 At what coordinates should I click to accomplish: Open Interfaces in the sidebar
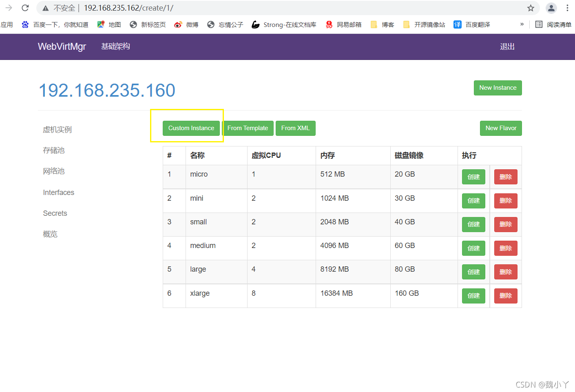pos(59,193)
